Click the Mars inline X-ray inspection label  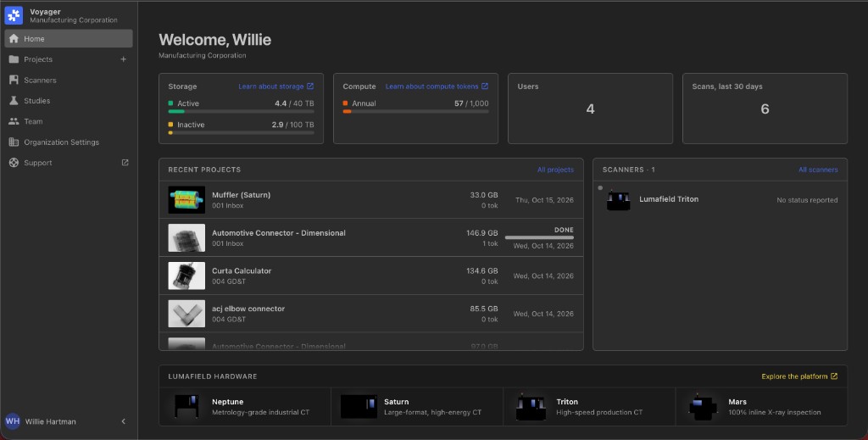pyautogui.click(x=775, y=412)
